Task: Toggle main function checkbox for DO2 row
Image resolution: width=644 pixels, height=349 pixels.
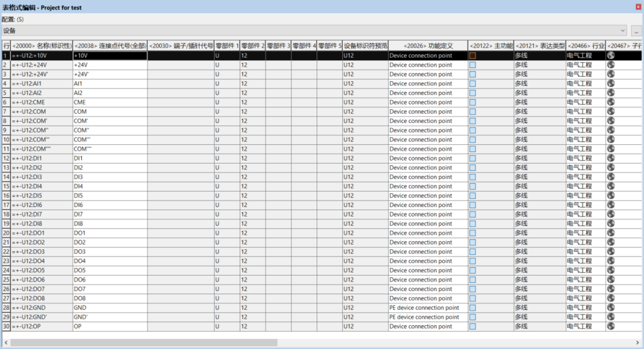Action: point(473,242)
